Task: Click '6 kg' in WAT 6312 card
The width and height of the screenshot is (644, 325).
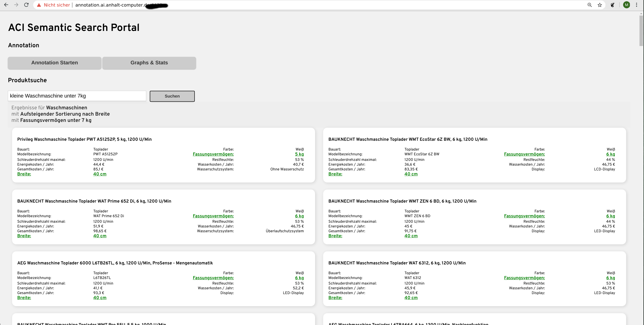Action: click(x=611, y=278)
